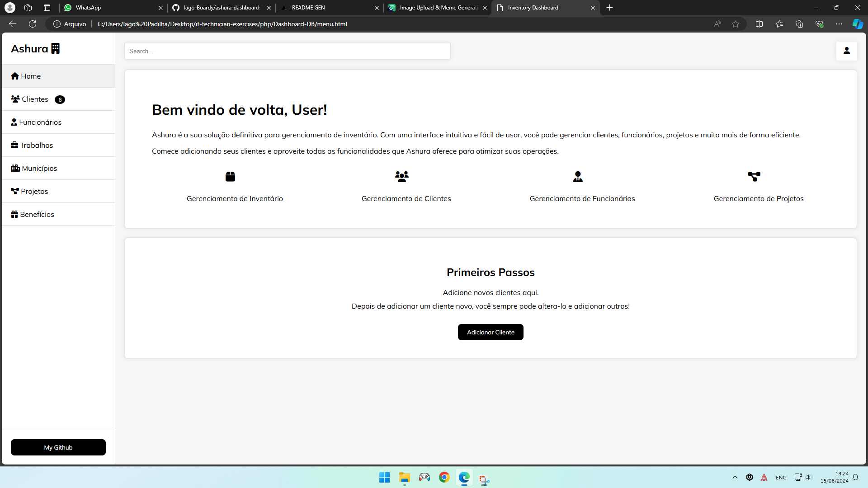The height and width of the screenshot is (488, 868).
Task: Click the Funcionários person icon in sidebar
Action: pos(14,122)
